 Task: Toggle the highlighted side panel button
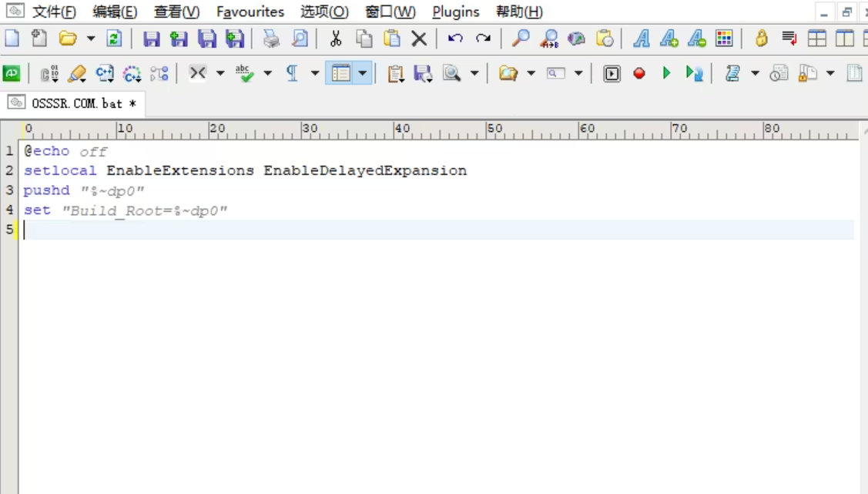click(x=341, y=73)
